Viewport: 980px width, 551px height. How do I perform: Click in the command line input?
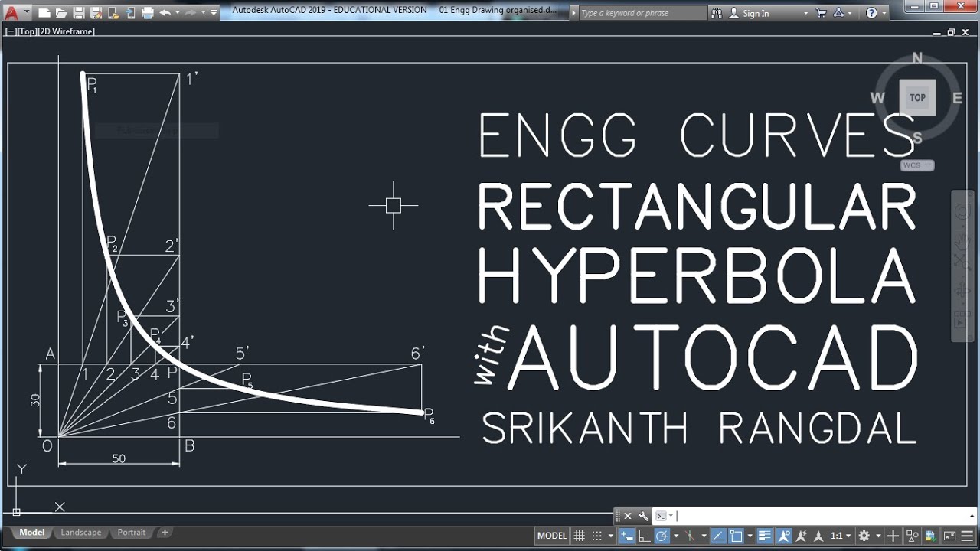pyautogui.click(x=815, y=516)
